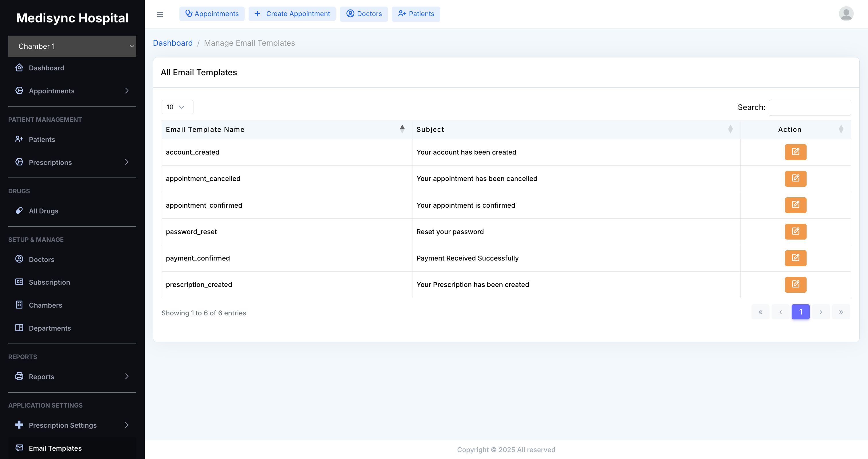Open entries per page dropdown
The image size is (868, 459).
177,107
